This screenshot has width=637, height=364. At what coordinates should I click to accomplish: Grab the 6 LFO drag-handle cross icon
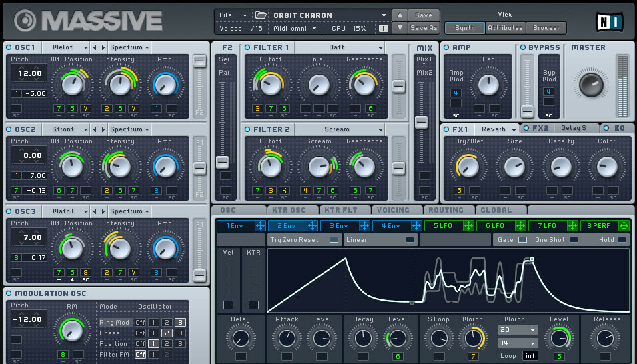click(520, 225)
